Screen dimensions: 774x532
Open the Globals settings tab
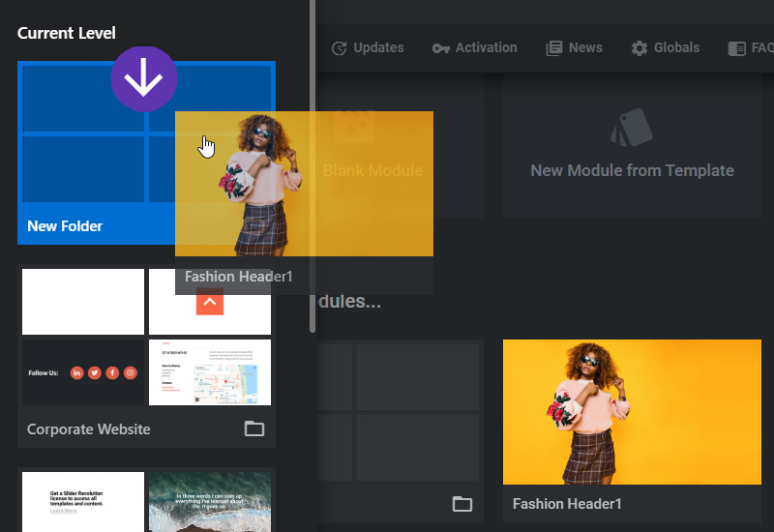(x=665, y=47)
